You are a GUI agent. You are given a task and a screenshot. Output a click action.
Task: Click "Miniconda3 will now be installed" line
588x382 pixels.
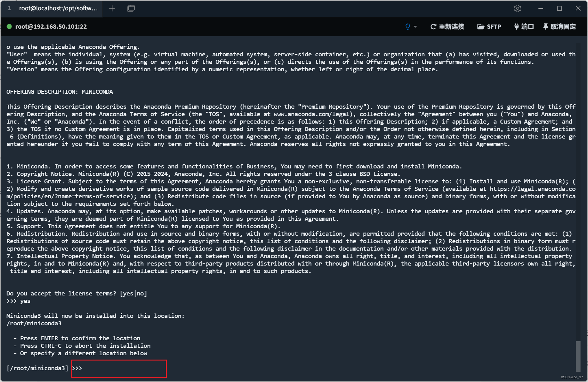[x=95, y=316]
